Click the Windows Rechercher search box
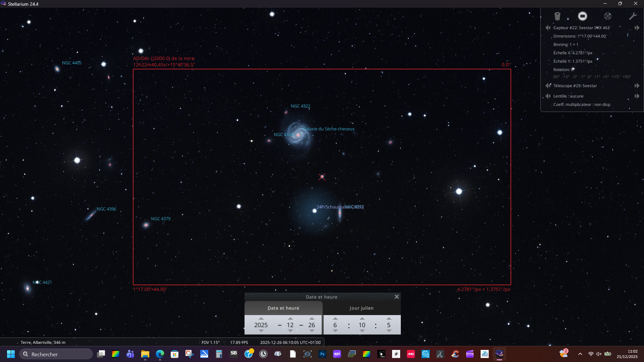This screenshot has width=644, height=362. click(56, 354)
